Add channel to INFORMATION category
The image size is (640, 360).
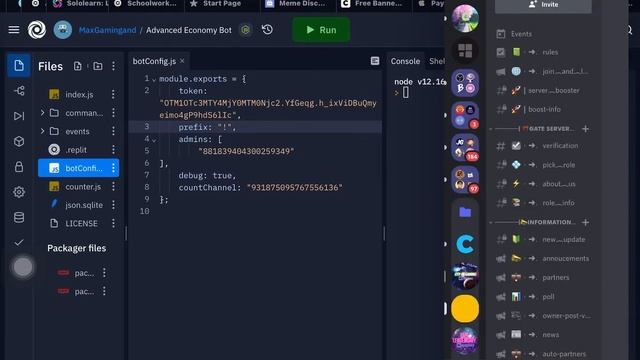tap(586, 222)
